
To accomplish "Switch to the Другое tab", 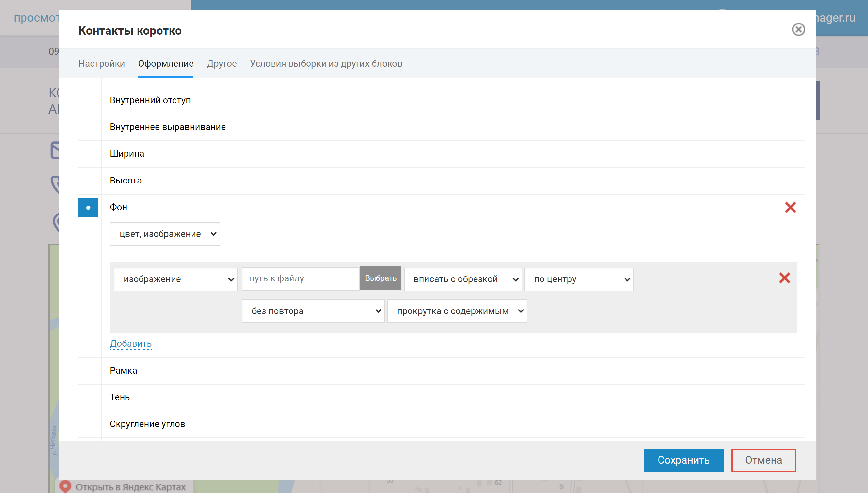I will tap(222, 63).
